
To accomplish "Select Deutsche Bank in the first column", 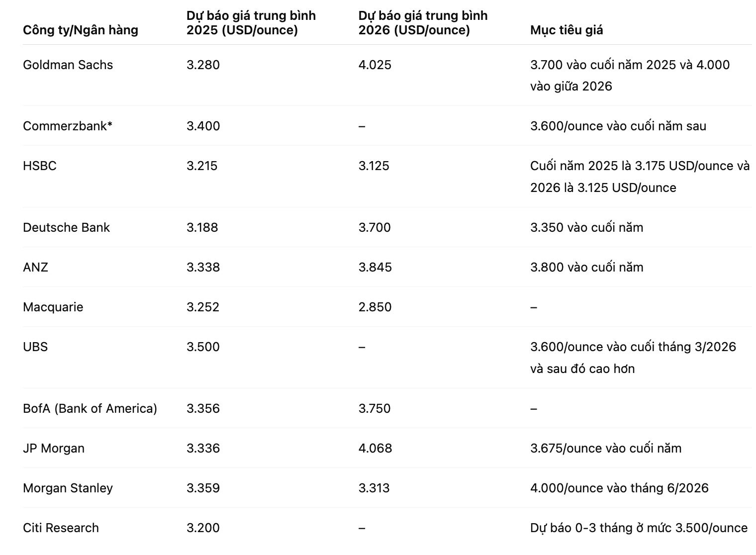I will [x=66, y=227].
